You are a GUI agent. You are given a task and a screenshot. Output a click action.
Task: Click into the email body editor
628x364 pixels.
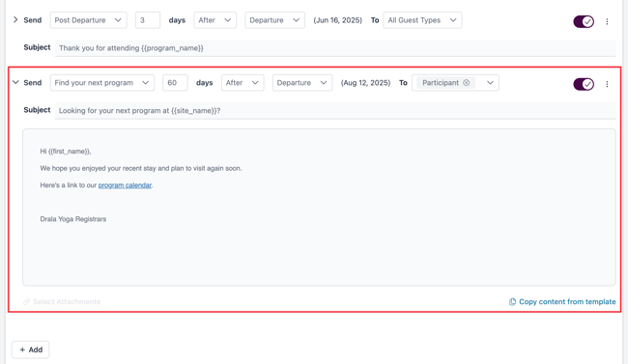pos(319,207)
